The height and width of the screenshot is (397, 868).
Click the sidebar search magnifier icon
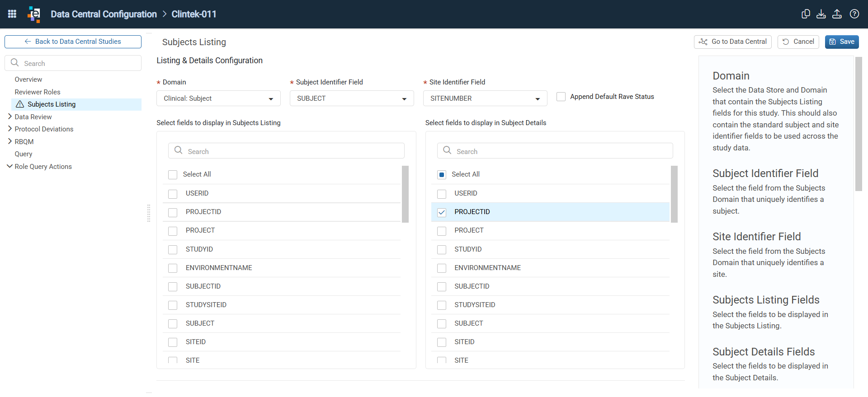15,63
